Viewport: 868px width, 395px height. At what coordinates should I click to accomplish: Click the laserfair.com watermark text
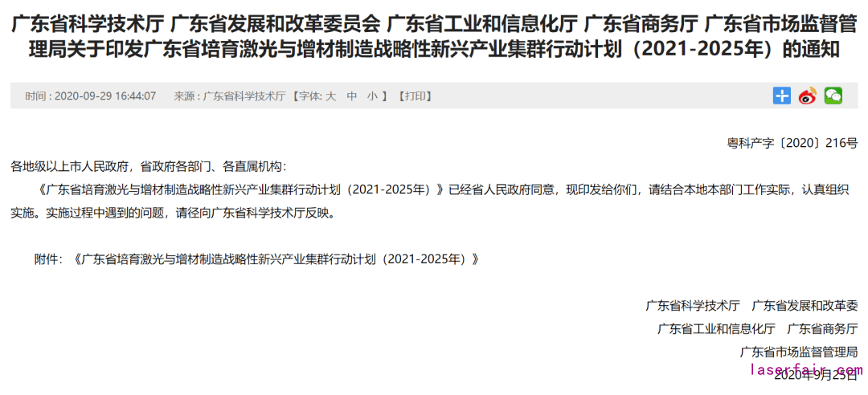[806, 369]
